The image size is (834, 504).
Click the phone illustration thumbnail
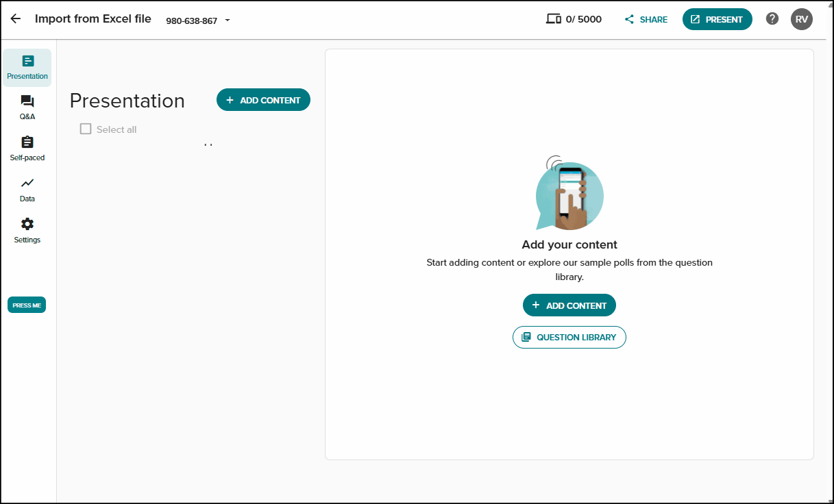[x=569, y=193]
